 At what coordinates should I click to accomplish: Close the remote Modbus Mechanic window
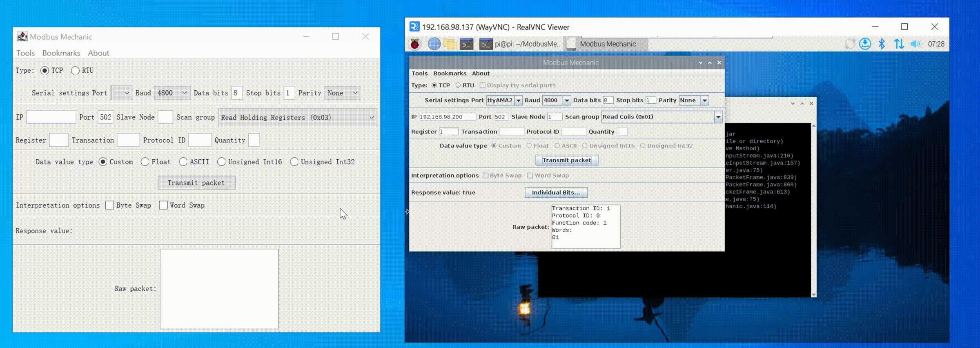pos(719,62)
